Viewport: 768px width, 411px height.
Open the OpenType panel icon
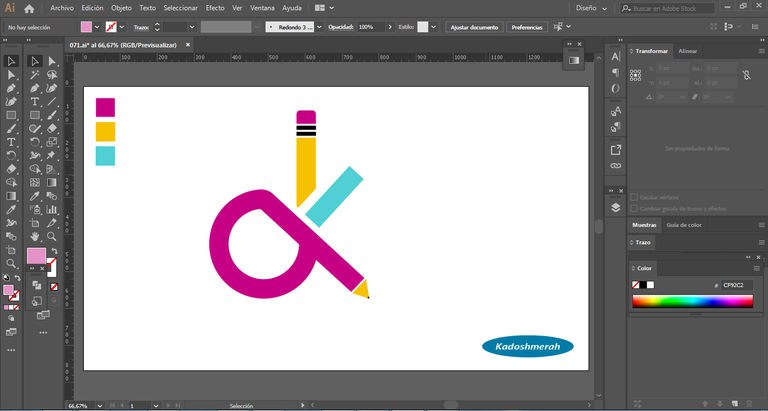(x=616, y=89)
